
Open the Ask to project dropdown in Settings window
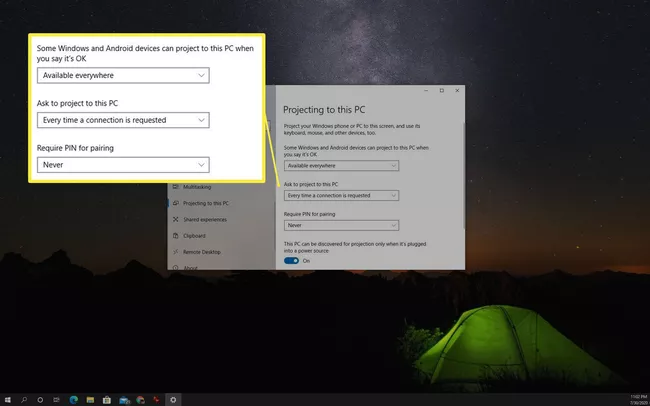pos(341,195)
